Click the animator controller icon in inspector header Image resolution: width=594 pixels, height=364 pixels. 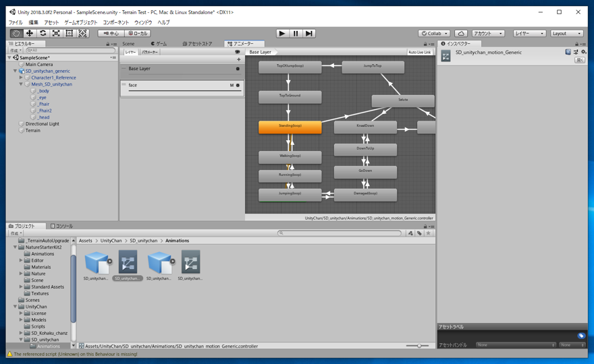(446, 57)
